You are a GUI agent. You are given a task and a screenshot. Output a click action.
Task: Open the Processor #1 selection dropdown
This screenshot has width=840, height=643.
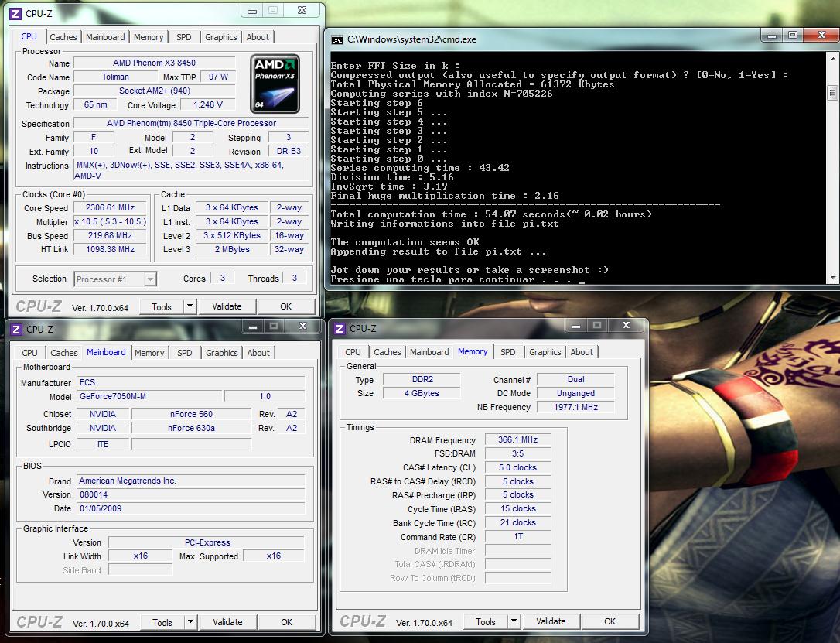point(115,279)
